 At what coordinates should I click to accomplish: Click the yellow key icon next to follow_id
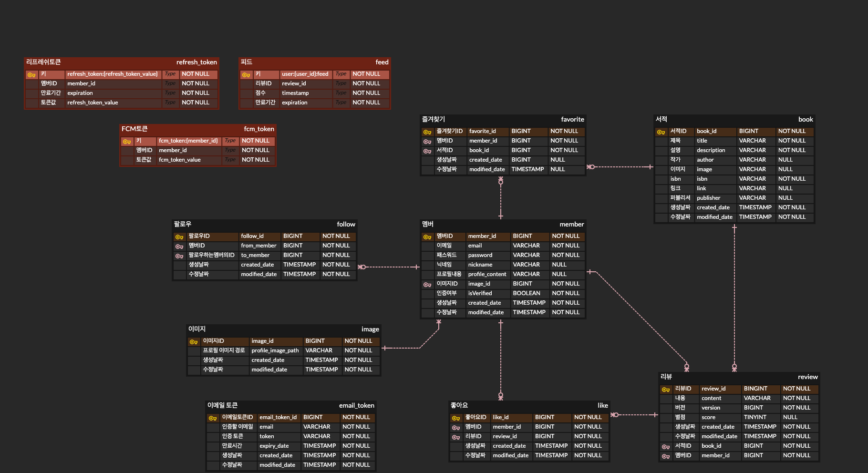click(x=179, y=236)
